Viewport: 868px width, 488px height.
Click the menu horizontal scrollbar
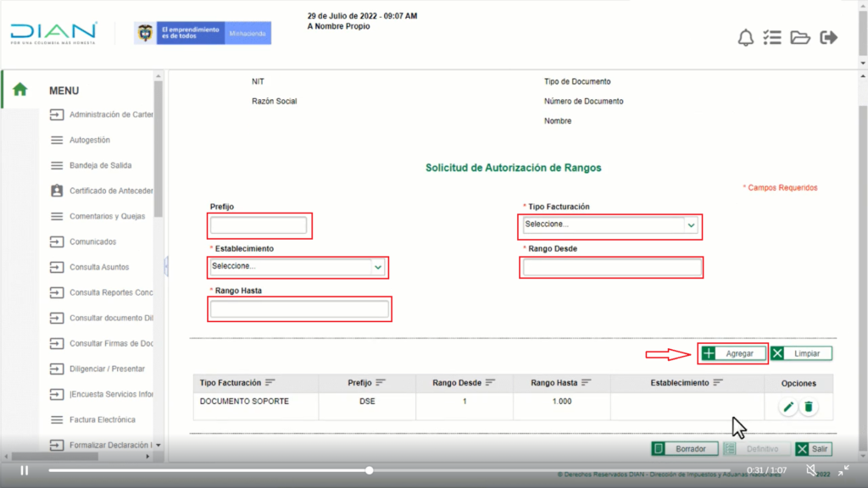coord(55,457)
